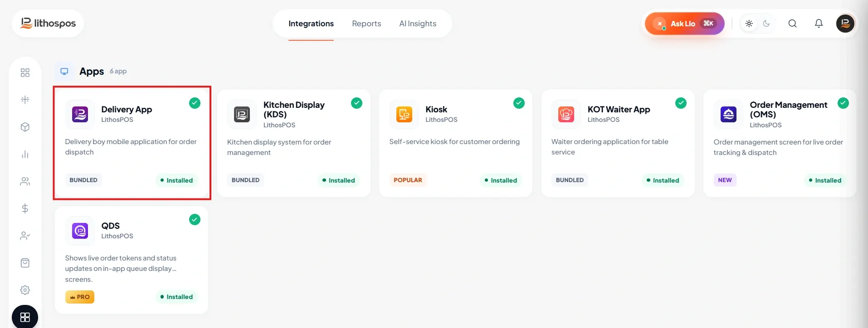Open the KOT Waiter App title
The height and width of the screenshot is (328, 868).
(619, 109)
